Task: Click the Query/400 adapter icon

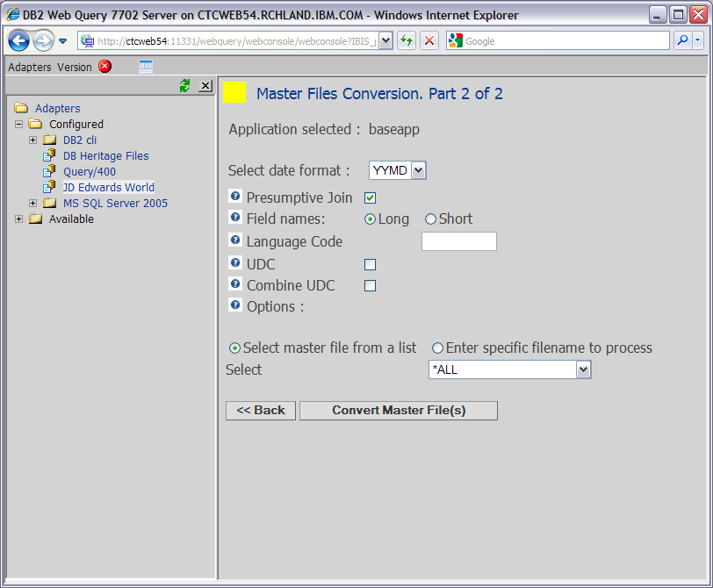Action: click(49, 171)
